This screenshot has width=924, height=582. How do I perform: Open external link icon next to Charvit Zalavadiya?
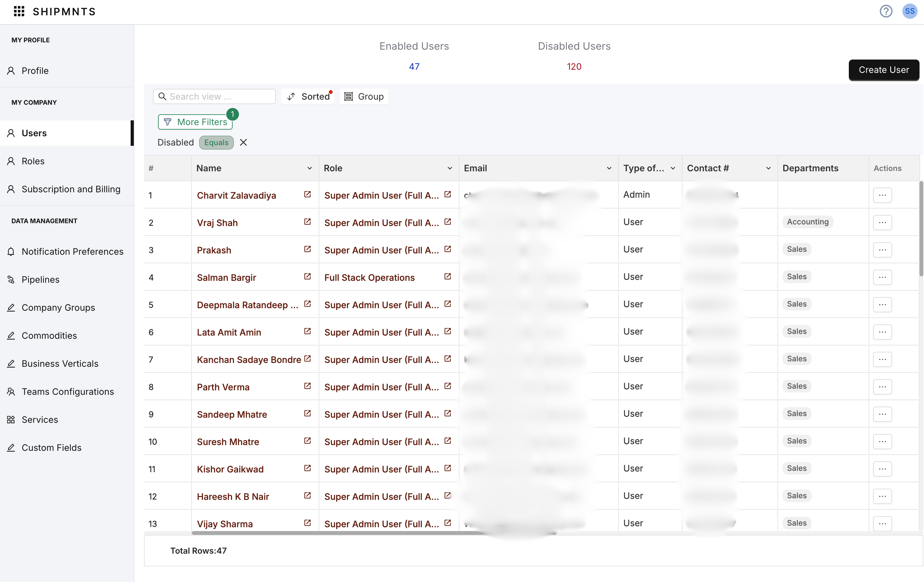[x=307, y=195]
